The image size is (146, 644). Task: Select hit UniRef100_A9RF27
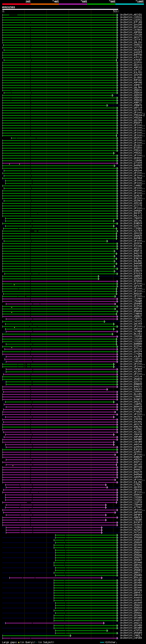pos(131,103)
